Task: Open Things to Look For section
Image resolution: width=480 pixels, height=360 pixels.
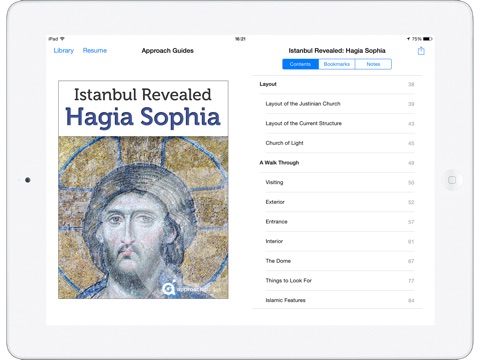Action: point(340,281)
